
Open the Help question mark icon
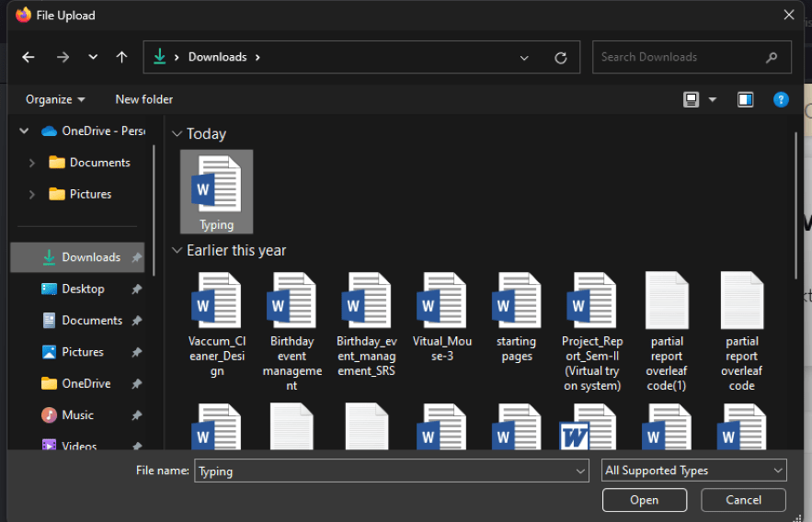781,99
